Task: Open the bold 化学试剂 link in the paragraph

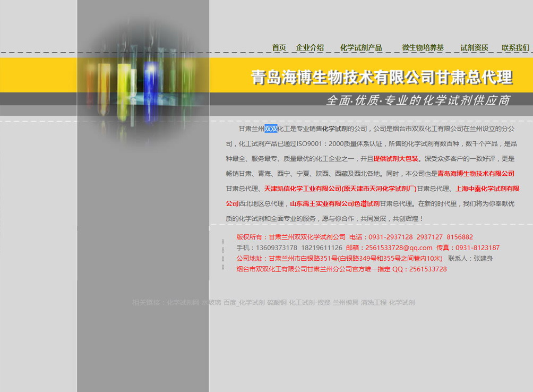Action: (335, 129)
